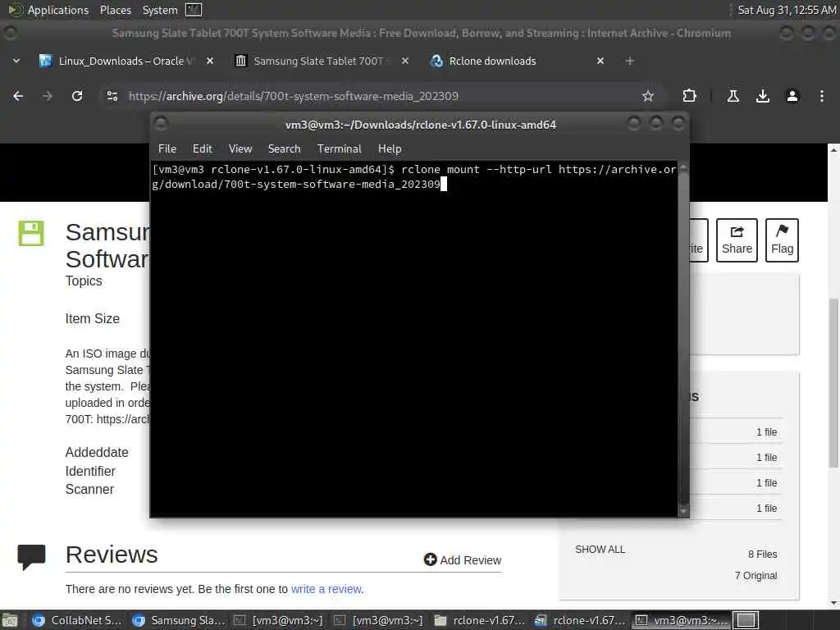Follow the 'write a review' link

coord(326,589)
